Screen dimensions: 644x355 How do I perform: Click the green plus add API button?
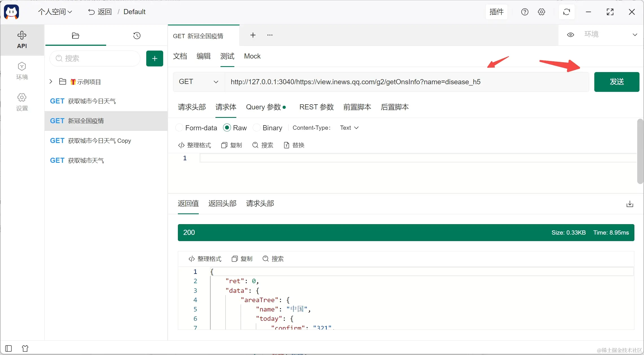click(x=154, y=59)
